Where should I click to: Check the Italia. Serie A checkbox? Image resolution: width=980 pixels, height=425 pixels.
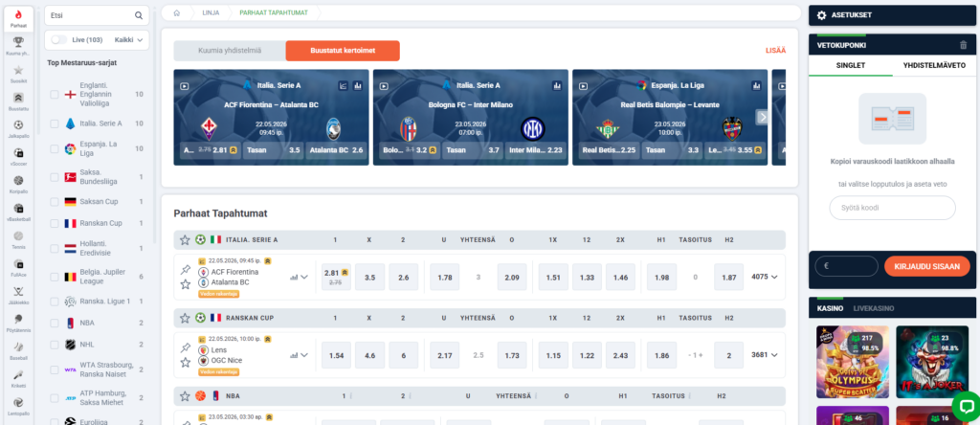55,123
